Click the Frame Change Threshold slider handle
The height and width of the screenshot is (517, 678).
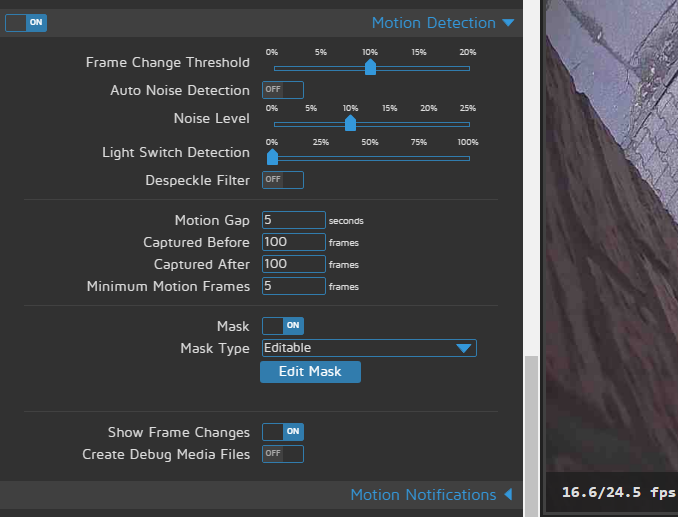(370, 67)
